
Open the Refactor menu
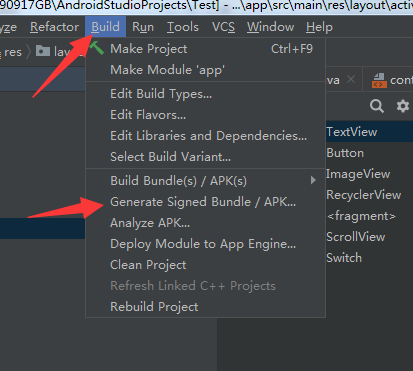click(54, 27)
